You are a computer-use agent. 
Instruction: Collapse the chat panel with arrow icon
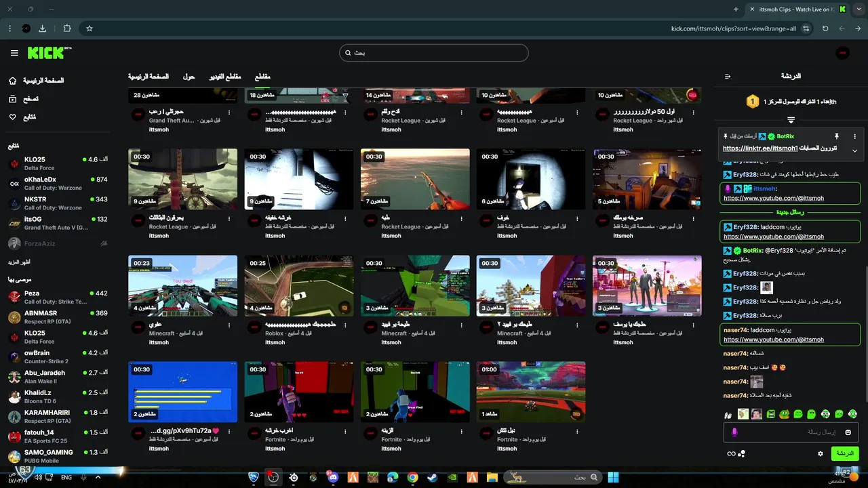(728, 76)
